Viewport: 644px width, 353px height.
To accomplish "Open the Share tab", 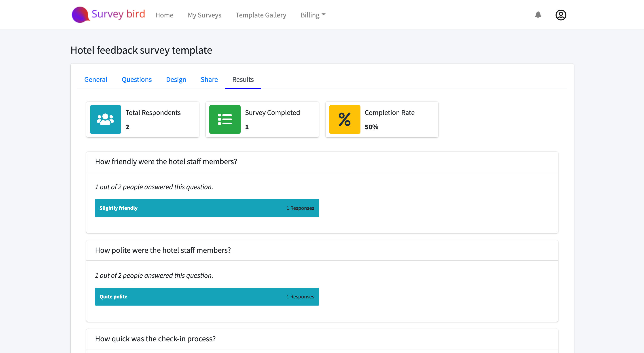I will (209, 80).
